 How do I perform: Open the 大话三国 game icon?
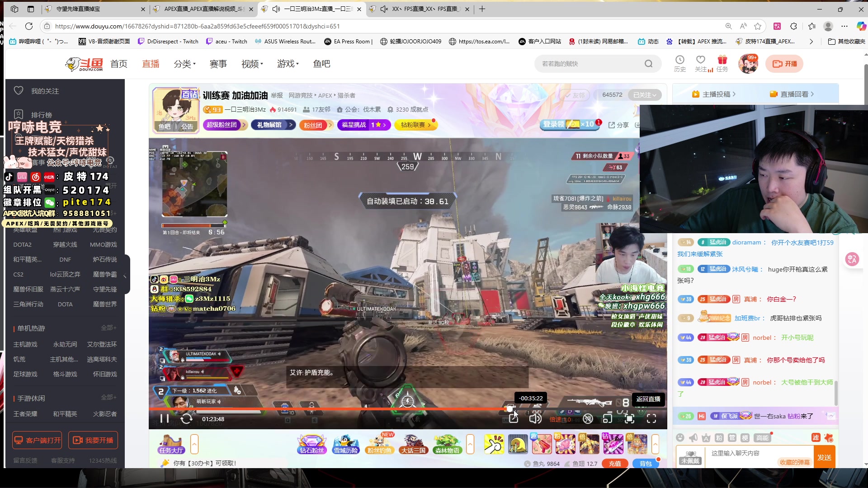pos(413,444)
